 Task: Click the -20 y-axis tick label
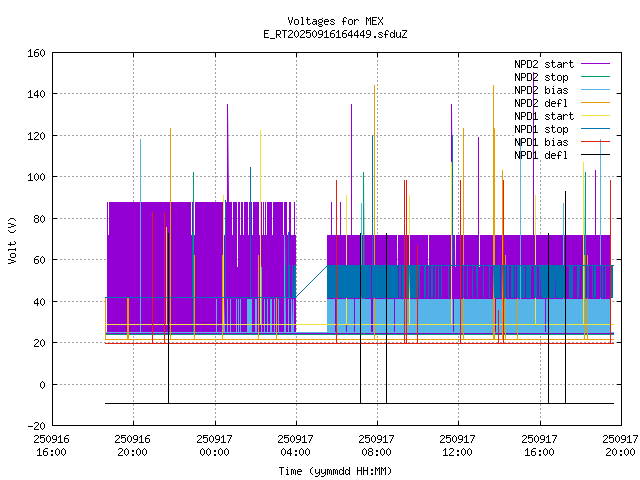pos(33,426)
